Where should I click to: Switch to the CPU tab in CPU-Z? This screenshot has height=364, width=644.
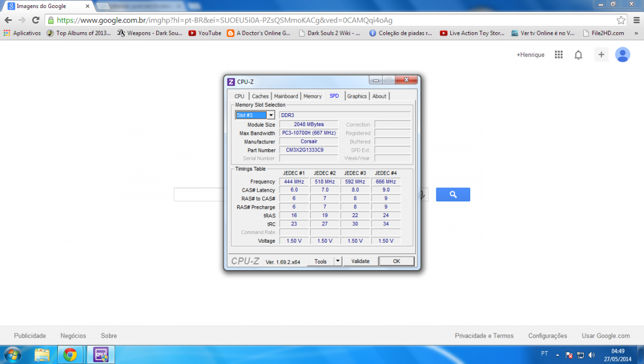click(239, 97)
